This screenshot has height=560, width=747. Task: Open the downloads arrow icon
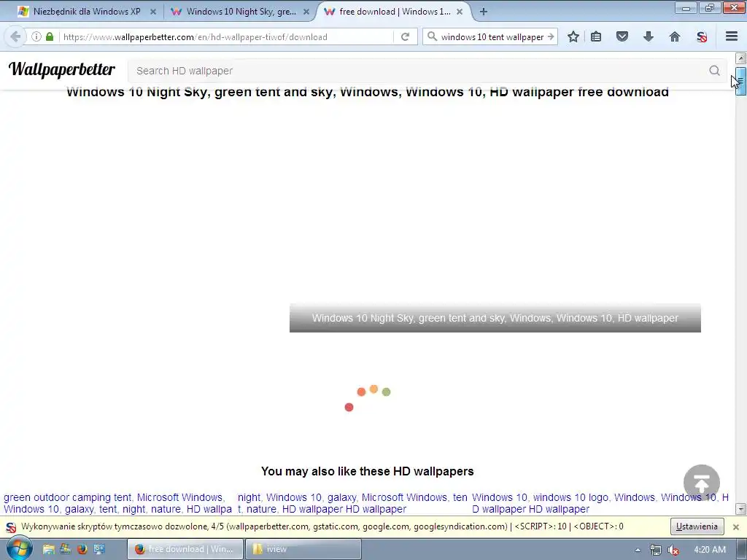(649, 36)
